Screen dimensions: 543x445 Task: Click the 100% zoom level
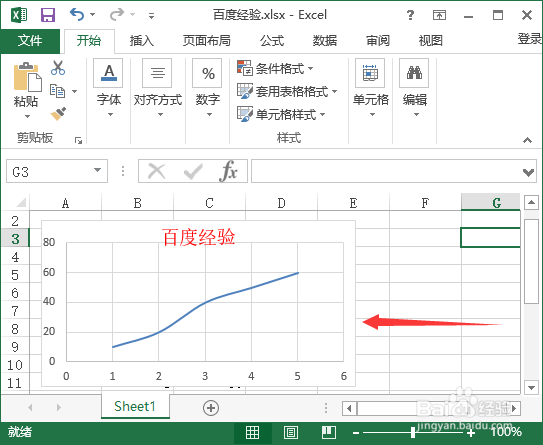point(506,432)
